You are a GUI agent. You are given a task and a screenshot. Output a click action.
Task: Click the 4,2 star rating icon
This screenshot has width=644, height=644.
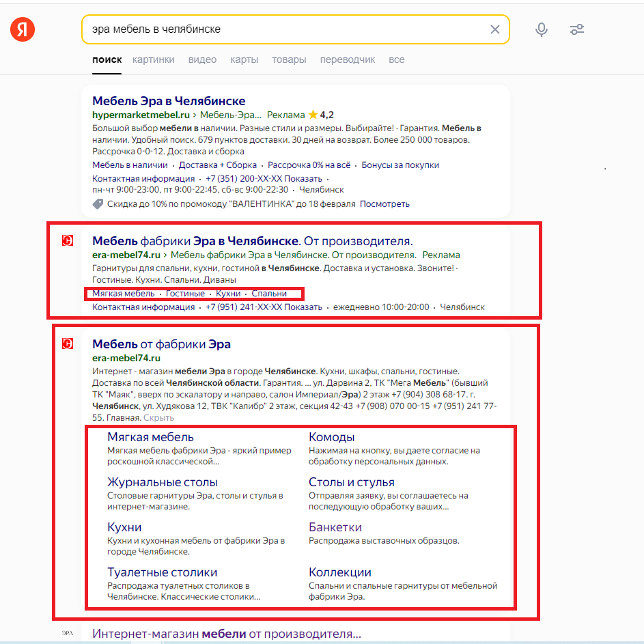tap(313, 115)
